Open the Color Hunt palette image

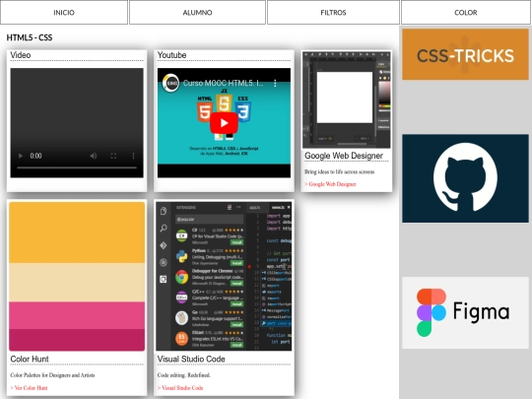click(77, 276)
